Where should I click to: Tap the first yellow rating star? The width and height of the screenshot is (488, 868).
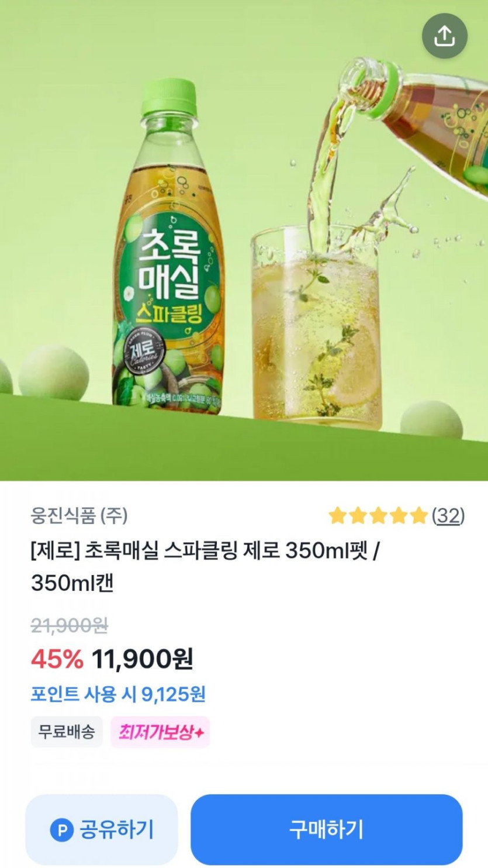tap(338, 515)
